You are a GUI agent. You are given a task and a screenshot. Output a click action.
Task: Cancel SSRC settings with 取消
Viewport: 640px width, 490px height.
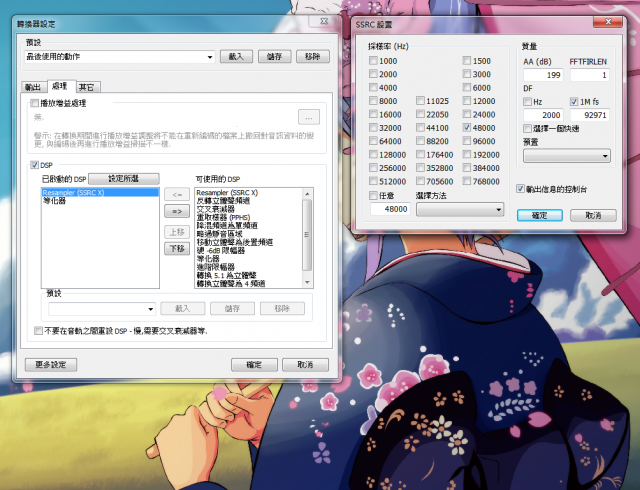(593, 215)
